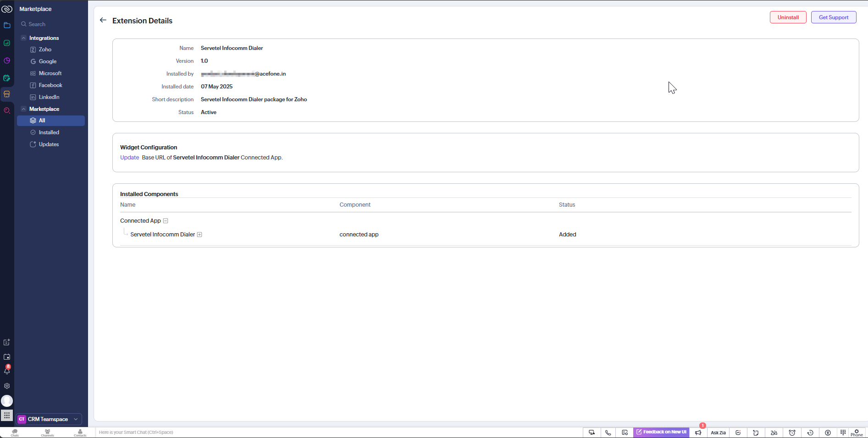Viewport: 868px width, 438px height.
Task: Open the calendar-with-pencil icon in sidebar
Action: point(7,78)
